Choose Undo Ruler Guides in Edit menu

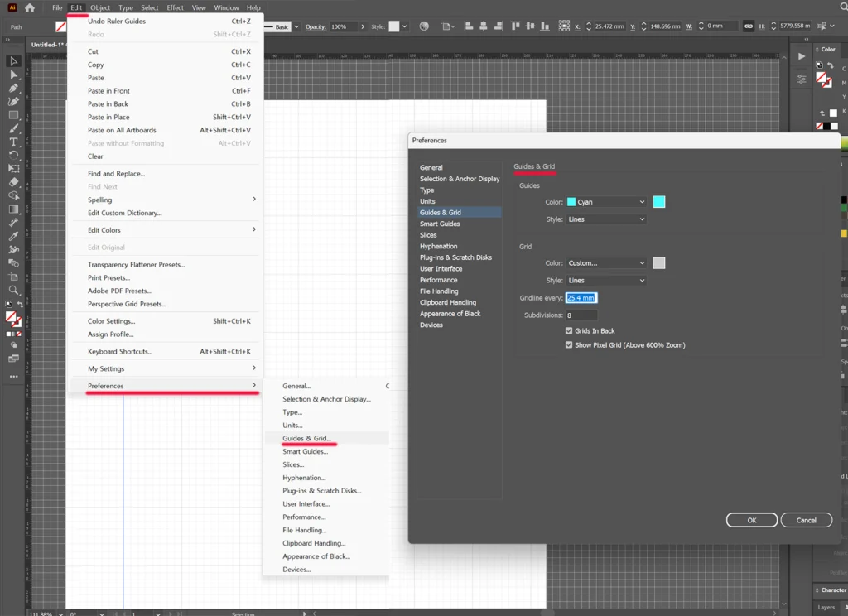(165, 21)
